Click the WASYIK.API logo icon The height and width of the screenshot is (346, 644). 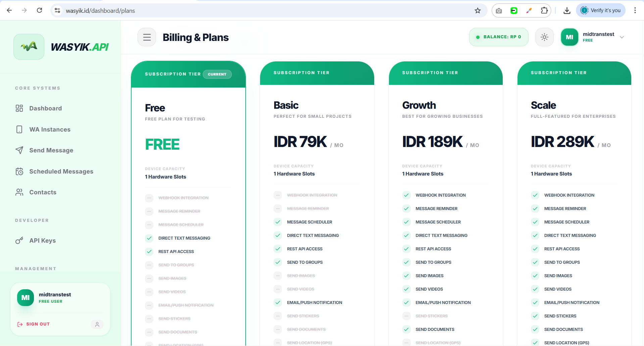pos(29,47)
